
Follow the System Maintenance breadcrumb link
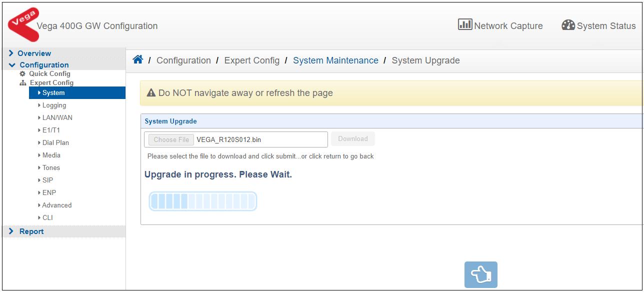point(335,60)
